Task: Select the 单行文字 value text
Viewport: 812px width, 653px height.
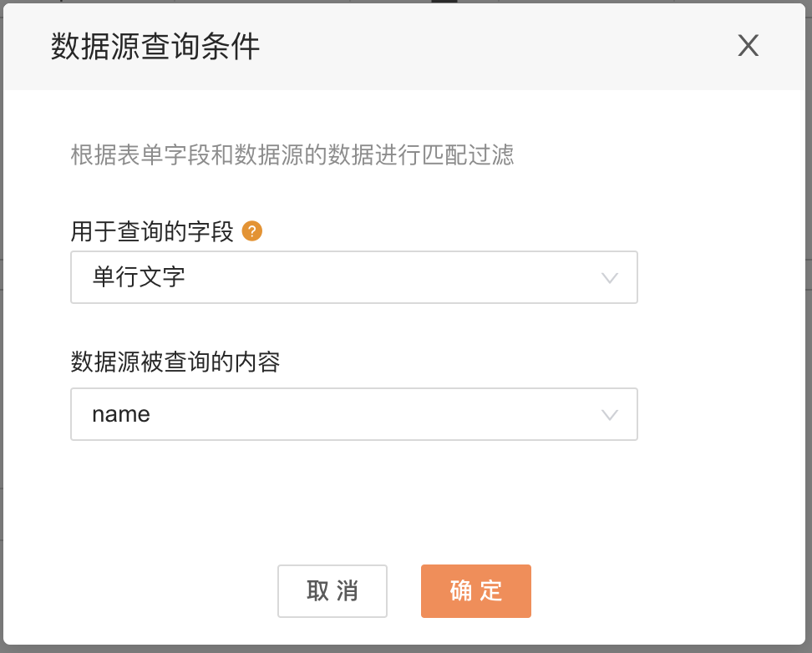Action: pyautogui.click(x=139, y=276)
